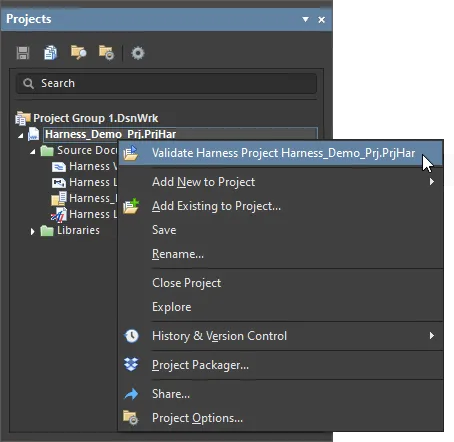Collapse the Harness_Demo_Prj.PrjHar project node
The width and height of the screenshot is (454, 442).
21,136
